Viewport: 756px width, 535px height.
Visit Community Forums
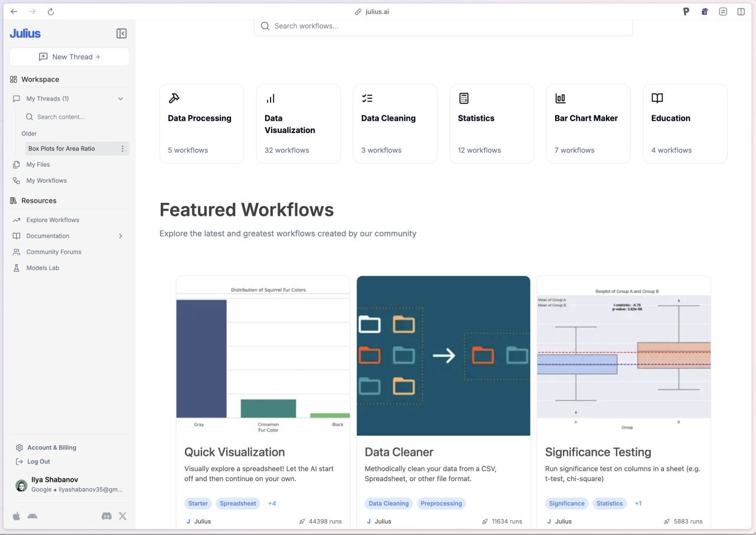[54, 252]
